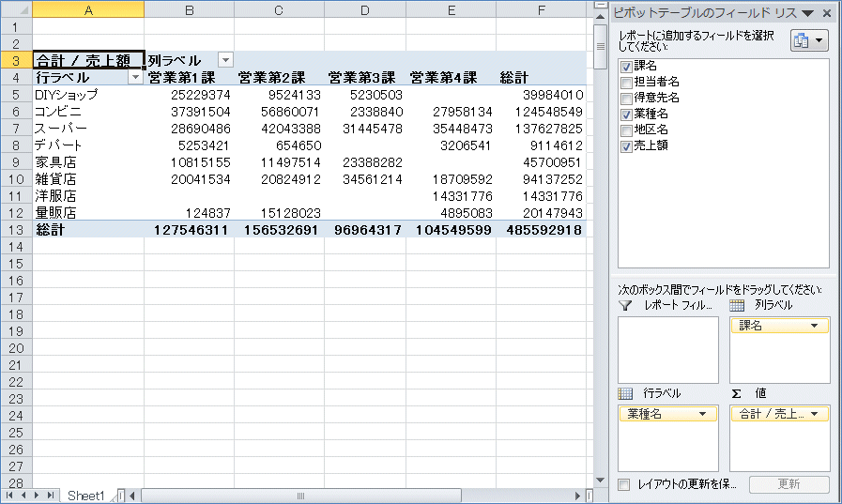Check the 得意先名 field checkbox
This screenshot has height=504, width=842.
coord(625,99)
